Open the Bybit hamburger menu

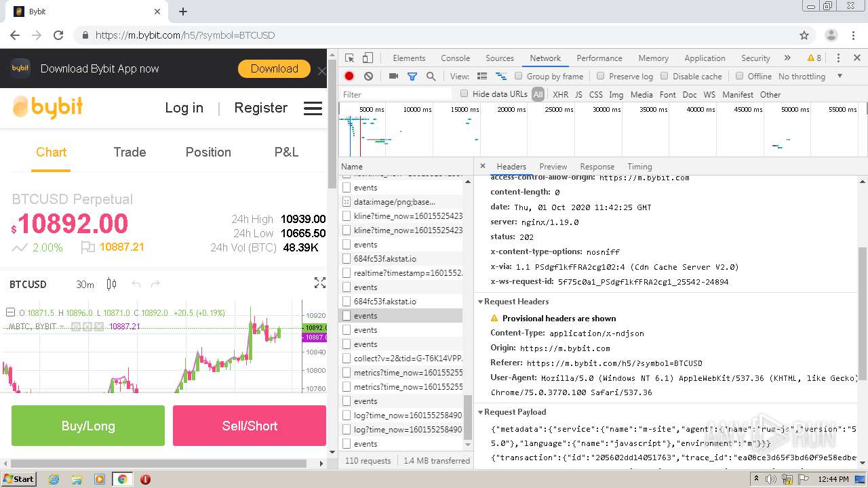click(313, 108)
